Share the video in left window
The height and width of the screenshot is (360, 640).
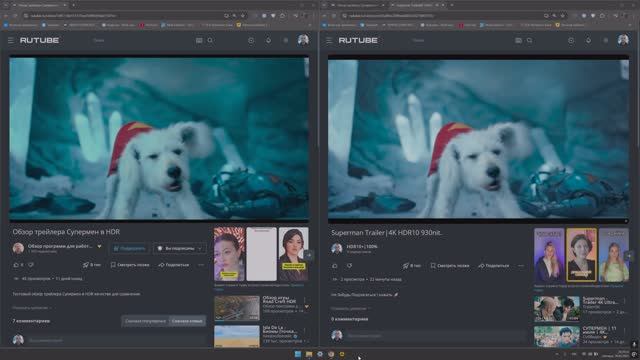pos(174,265)
